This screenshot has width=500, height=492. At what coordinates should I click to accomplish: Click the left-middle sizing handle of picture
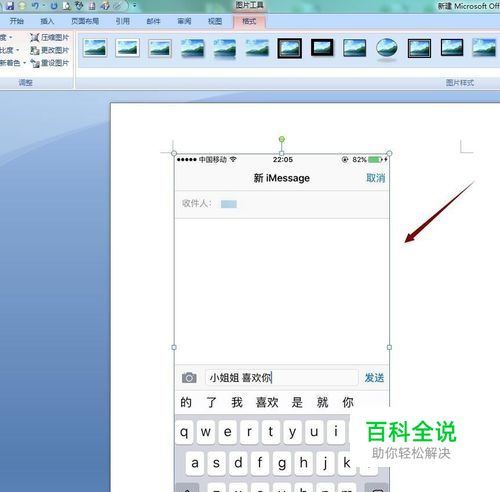pyautogui.click(x=174, y=347)
